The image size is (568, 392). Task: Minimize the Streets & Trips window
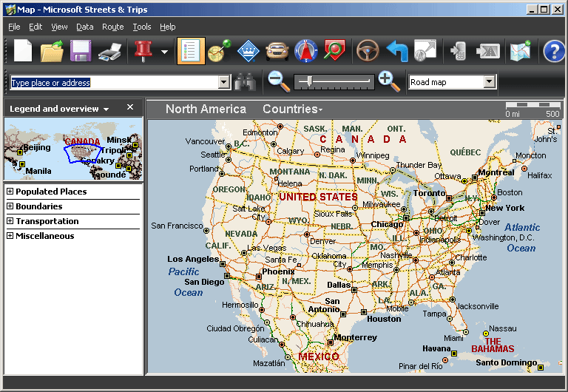tap(532, 10)
